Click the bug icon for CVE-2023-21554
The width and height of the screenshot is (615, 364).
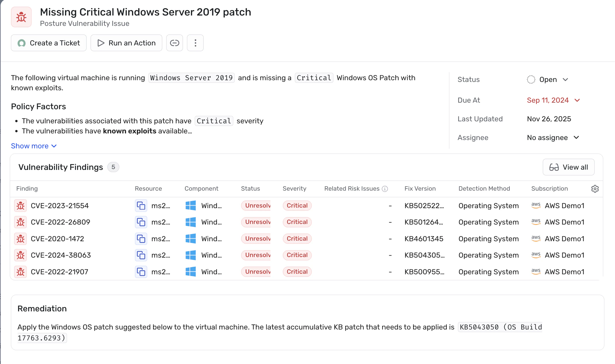coord(21,206)
